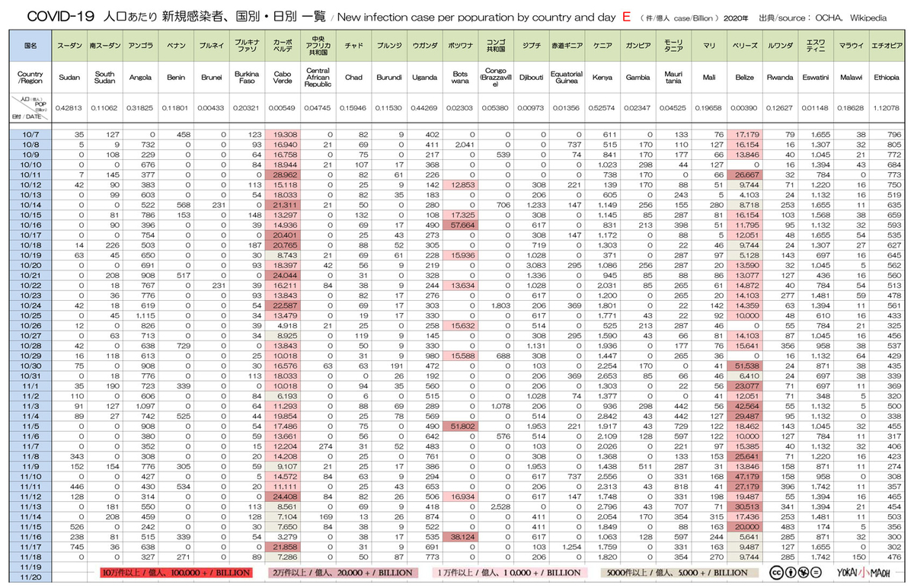
Task: Click the Creative Commons license badge
Action: point(795,572)
